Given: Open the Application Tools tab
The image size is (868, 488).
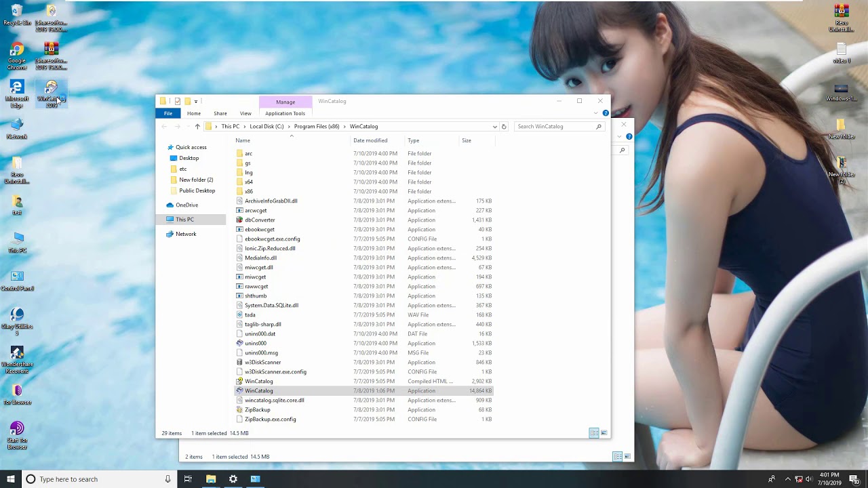Looking at the screenshot, I should tap(285, 113).
